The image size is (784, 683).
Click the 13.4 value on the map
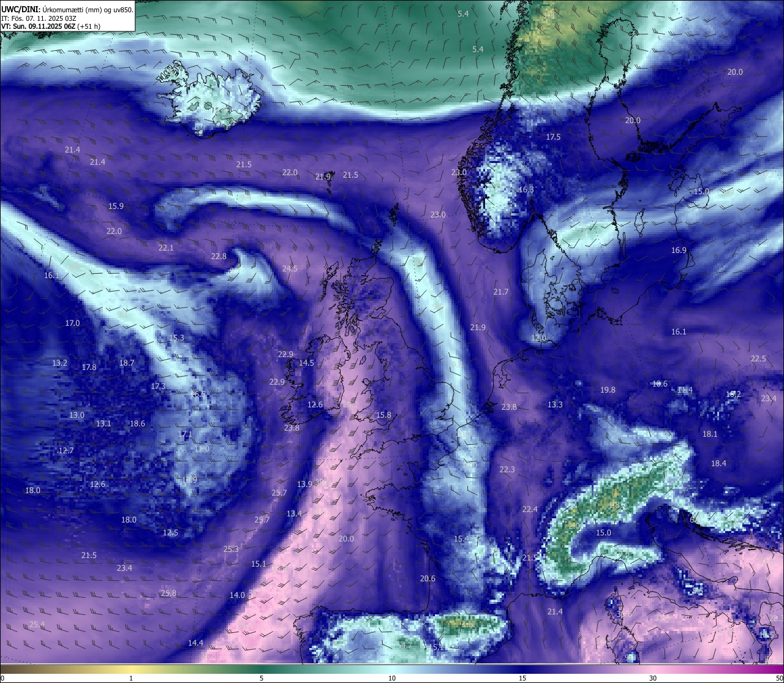point(294,514)
